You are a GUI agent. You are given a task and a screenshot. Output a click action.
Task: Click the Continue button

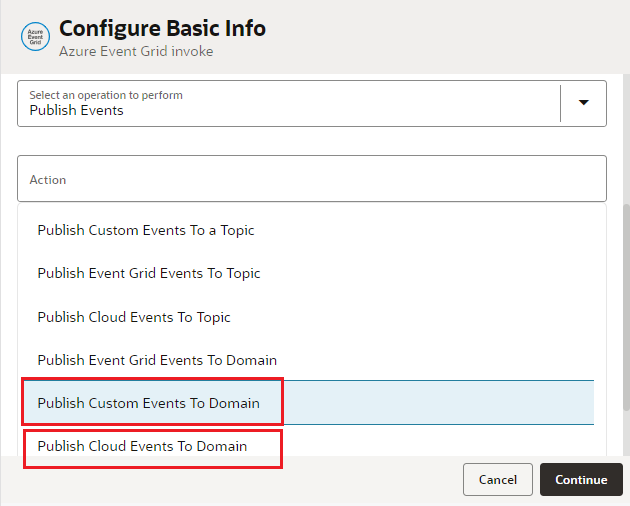tap(581, 480)
